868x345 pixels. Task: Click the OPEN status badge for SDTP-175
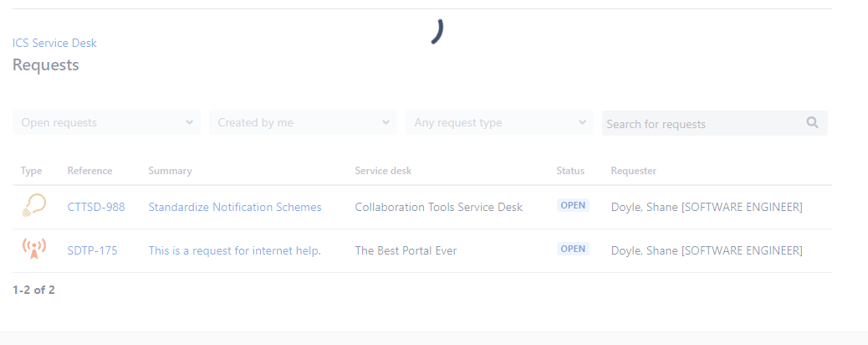tap(573, 249)
